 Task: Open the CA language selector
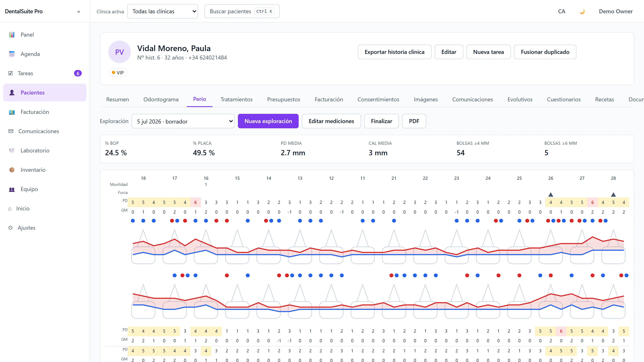point(561,11)
